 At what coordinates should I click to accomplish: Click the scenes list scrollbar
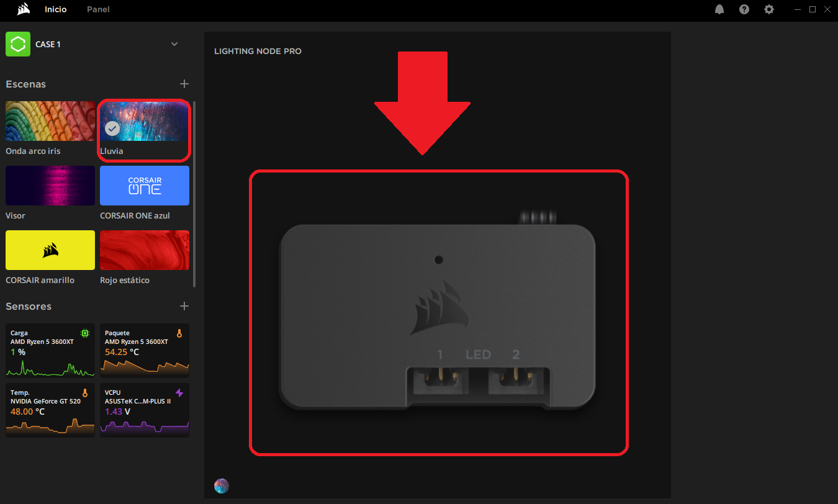pyautogui.click(x=194, y=194)
